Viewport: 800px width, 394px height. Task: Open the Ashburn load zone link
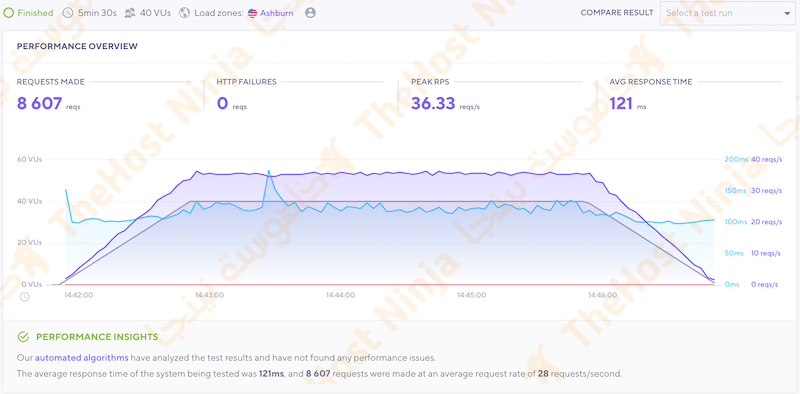(x=277, y=13)
